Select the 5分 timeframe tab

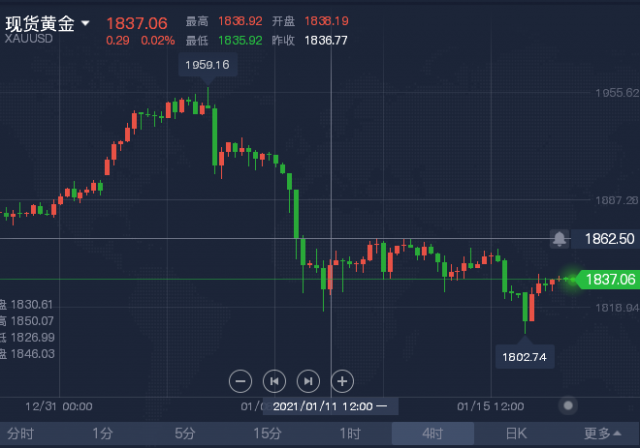[x=184, y=433]
